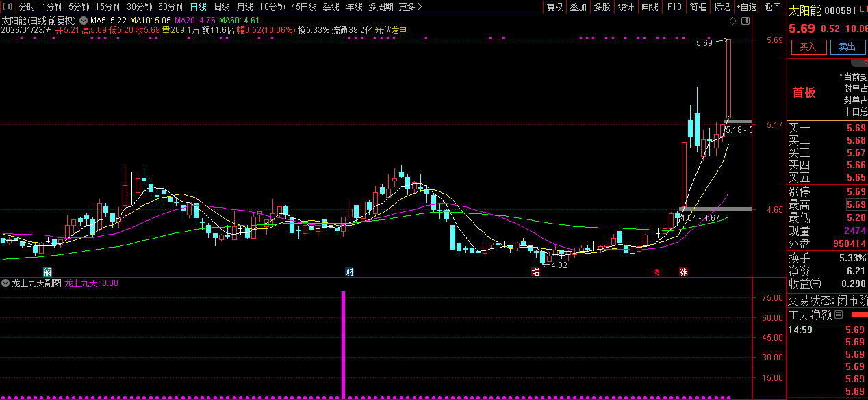The width and height of the screenshot is (868, 400).
Task: Select the 日线 daily period
Action: [198, 7]
